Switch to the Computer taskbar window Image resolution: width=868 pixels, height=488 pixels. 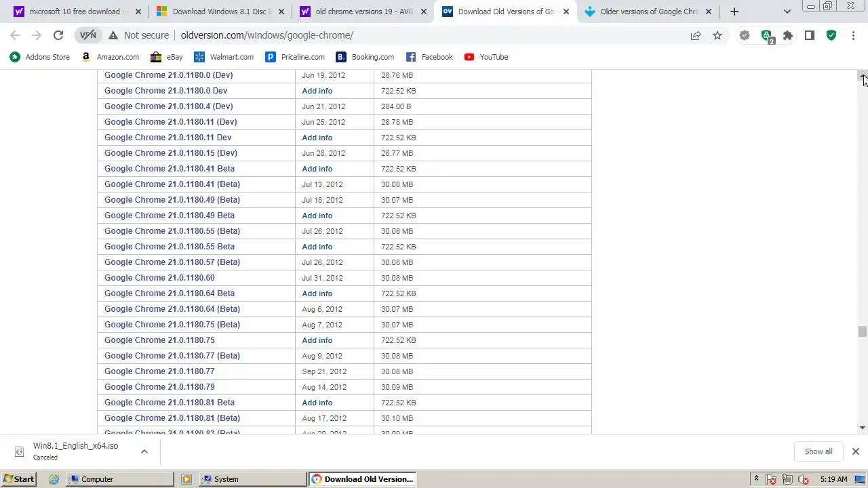[120, 479]
